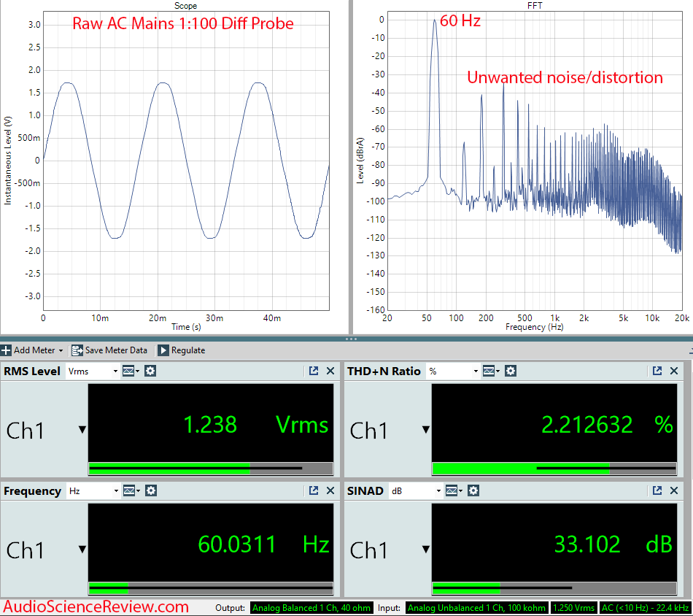Click the Instantaneous Level (V) axis label
This screenshot has width=693, height=616.
tap(7, 161)
